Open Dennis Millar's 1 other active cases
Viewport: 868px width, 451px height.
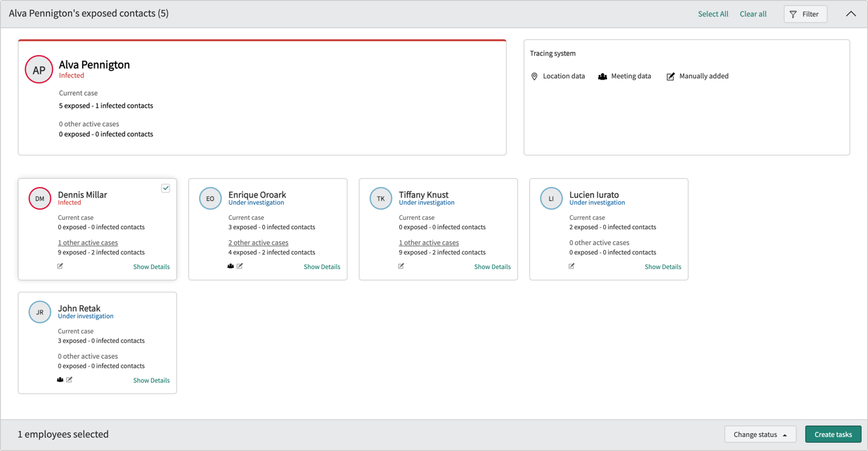[x=88, y=243]
